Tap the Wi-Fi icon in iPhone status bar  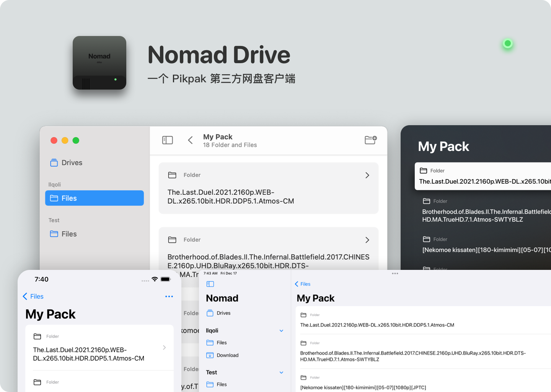click(x=155, y=279)
